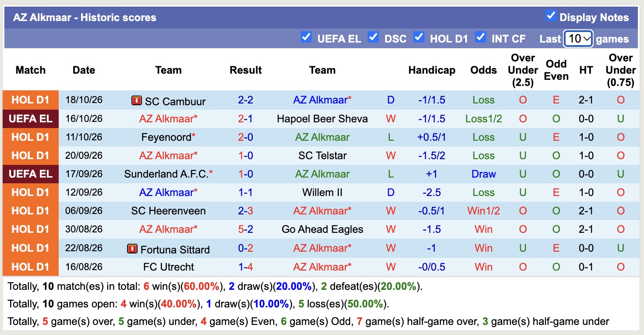Open the Last 10 games dropdown
The width and height of the screenshot is (644, 335).
(x=578, y=39)
